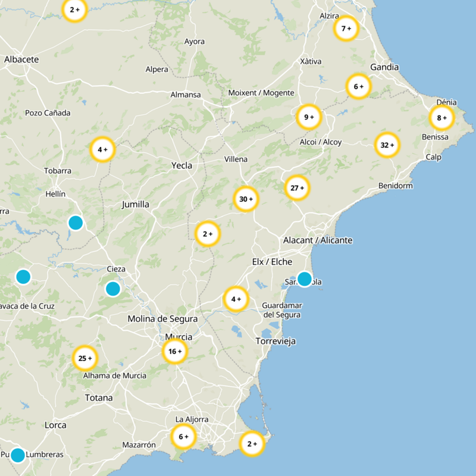Select the blue marker at Santa Pola
This screenshot has width=476, height=476.
tap(305, 279)
